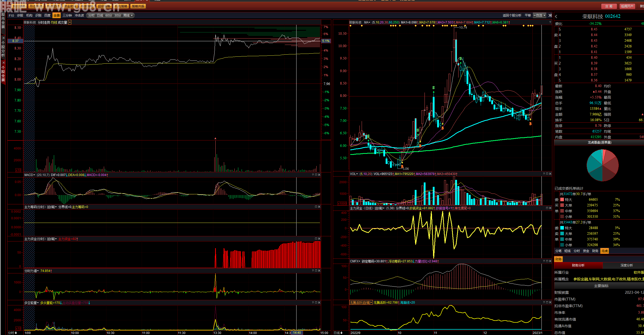Open help for CMFX indicator
Screen dimensions: 644x335
544,261
